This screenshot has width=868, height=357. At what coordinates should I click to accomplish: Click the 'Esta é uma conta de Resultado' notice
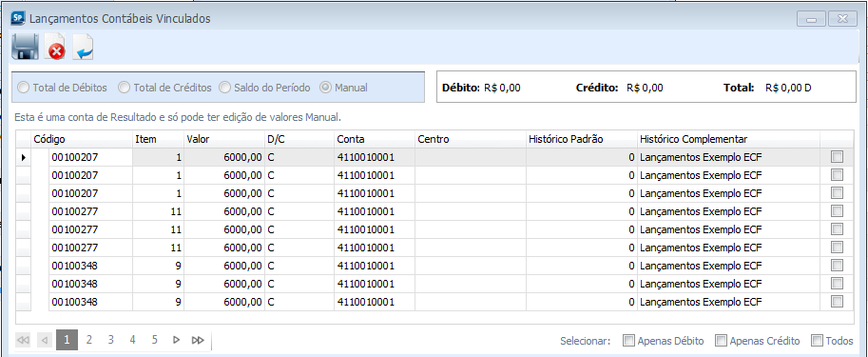coord(178,117)
